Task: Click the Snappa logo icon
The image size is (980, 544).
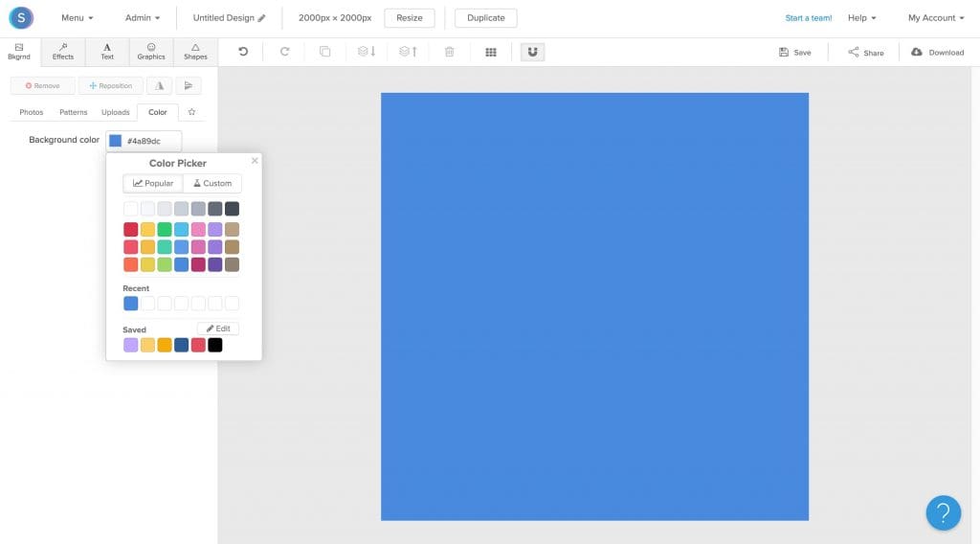Action: [21, 18]
